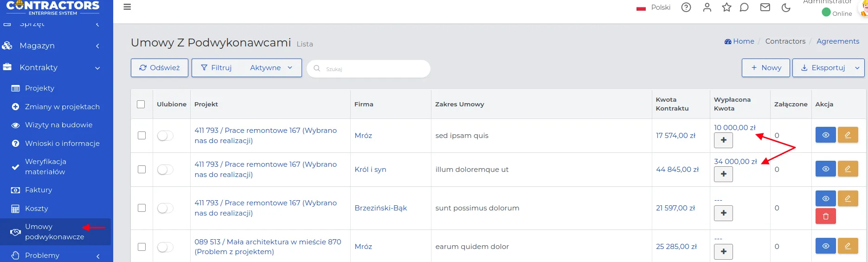The width and height of the screenshot is (868, 262).
Task: Open the mail envelope icon
Action: point(765,7)
